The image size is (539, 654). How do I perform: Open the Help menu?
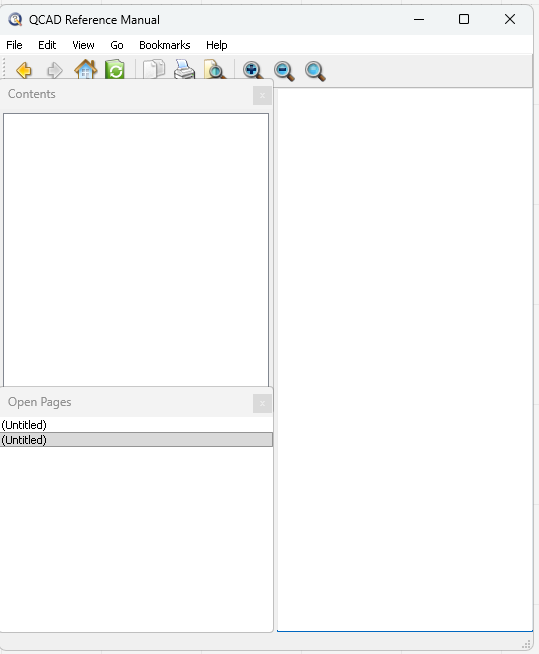(x=217, y=45)
